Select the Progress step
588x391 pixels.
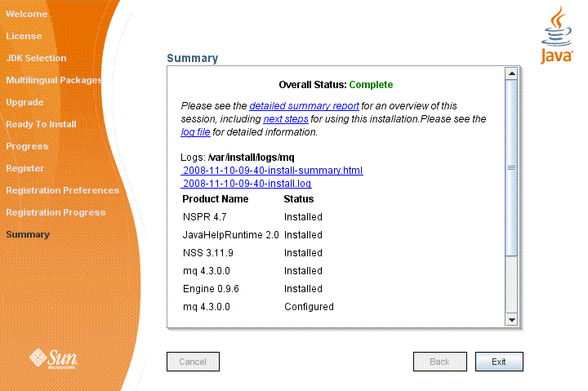click(x=27, y=147)
